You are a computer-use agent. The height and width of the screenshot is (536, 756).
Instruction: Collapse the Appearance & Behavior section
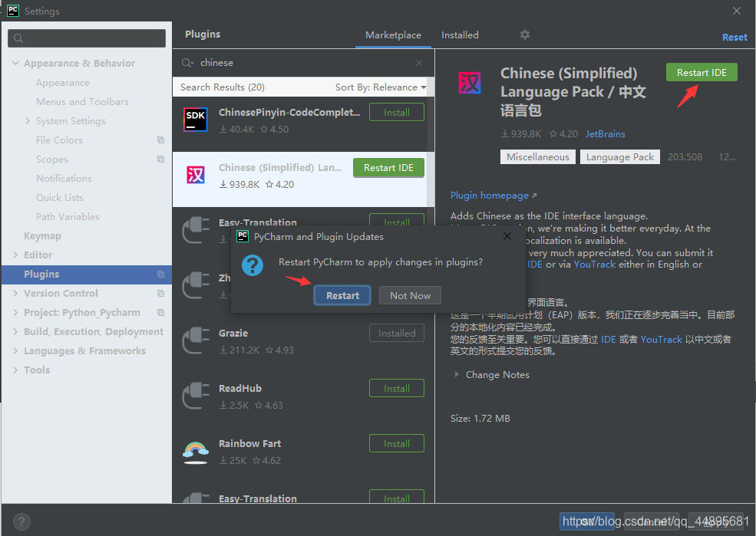point(16,62)
